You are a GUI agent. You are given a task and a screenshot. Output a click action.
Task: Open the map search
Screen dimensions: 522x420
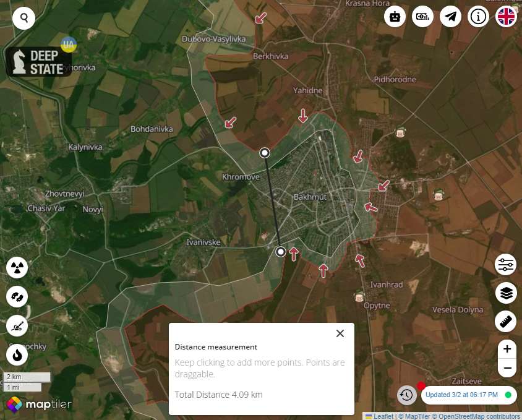(x=24, y=18)
